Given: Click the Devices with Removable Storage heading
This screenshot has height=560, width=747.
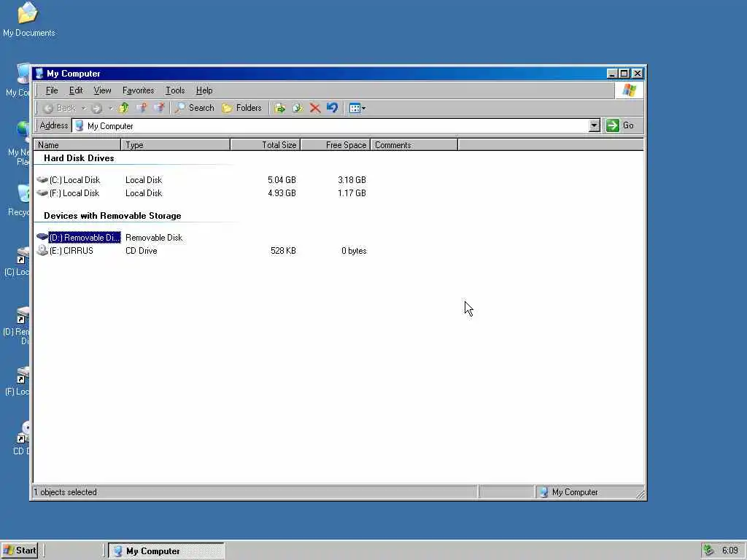Looking at the screenshot, I should click(x=112, y=216).
